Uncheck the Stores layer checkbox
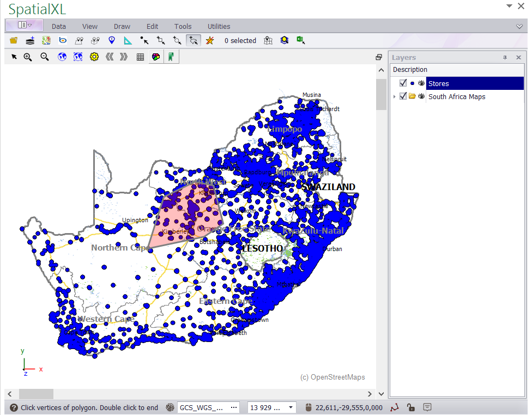Image resolution: width=532 pixels, height=415 pixels. [403, 83]
